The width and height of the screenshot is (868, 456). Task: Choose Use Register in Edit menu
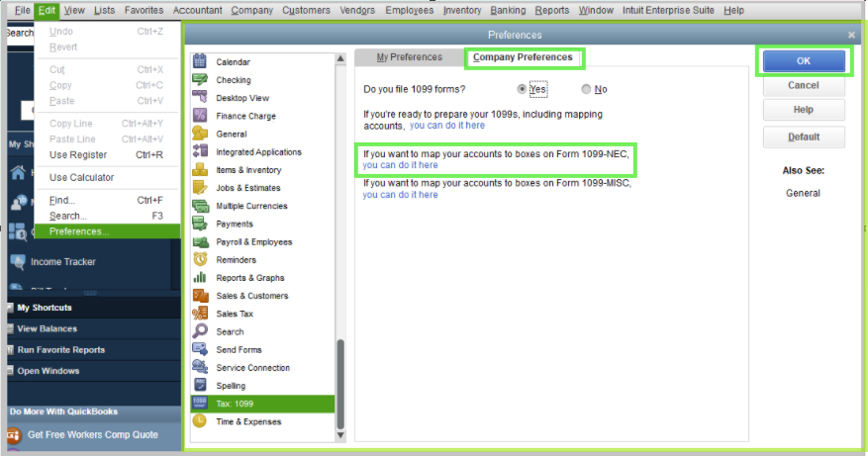[108, 154]
